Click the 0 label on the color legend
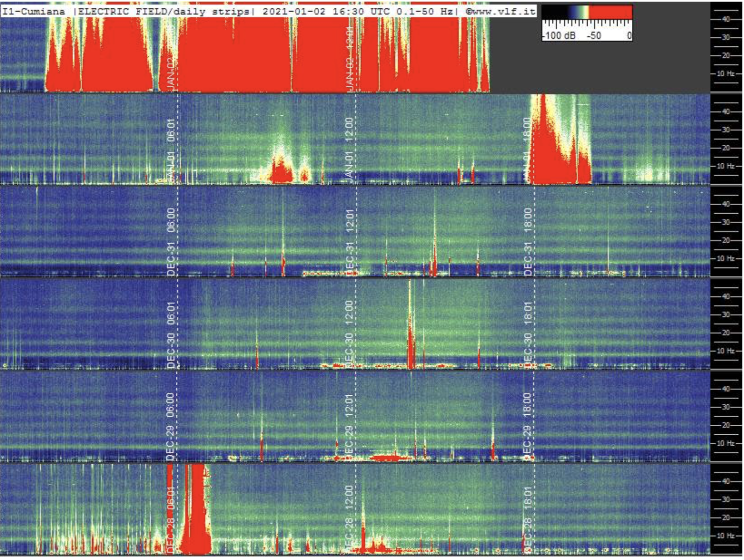 pyautogui.click(x=629, y=35)
